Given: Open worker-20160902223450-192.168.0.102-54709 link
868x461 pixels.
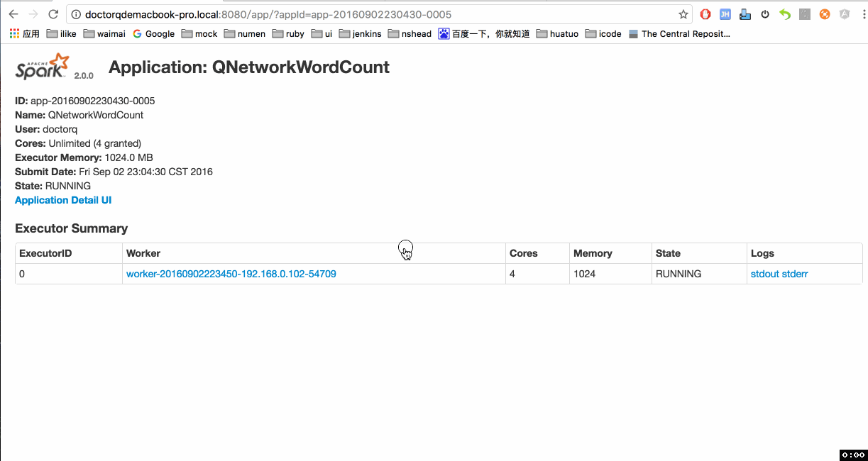Looking at the screenshot, I should point(231,274).
